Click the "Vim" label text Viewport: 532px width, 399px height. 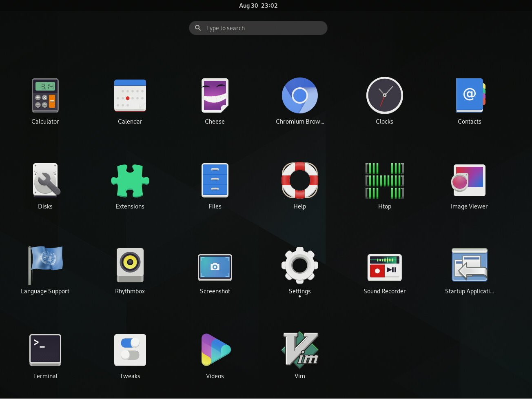pyautogui.click(x=300, y=376)
